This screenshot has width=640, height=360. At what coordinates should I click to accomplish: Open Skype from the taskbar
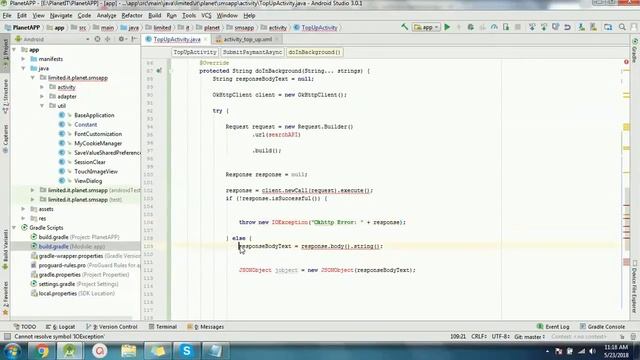(x=187, y=351)
